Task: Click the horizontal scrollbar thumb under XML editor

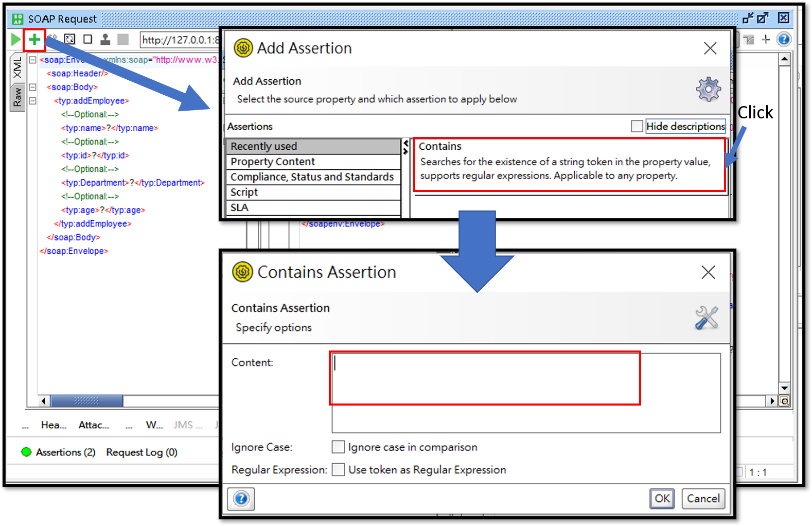Action: (86, 401)
